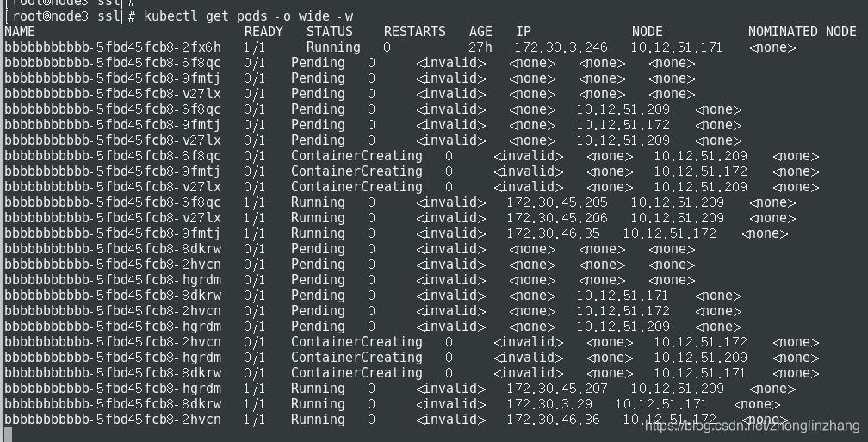Click node 10.12.51.172 in Pending 9fmtj row
The height and width of the screenshot is (442, 868).
point(623,125)
